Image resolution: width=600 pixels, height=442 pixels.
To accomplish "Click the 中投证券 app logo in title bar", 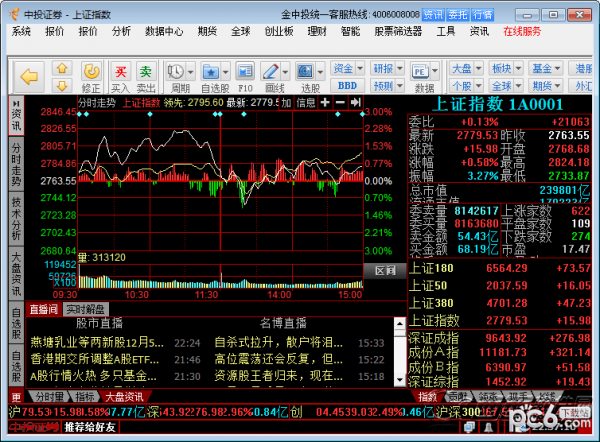I will click(x=15, y=14).
